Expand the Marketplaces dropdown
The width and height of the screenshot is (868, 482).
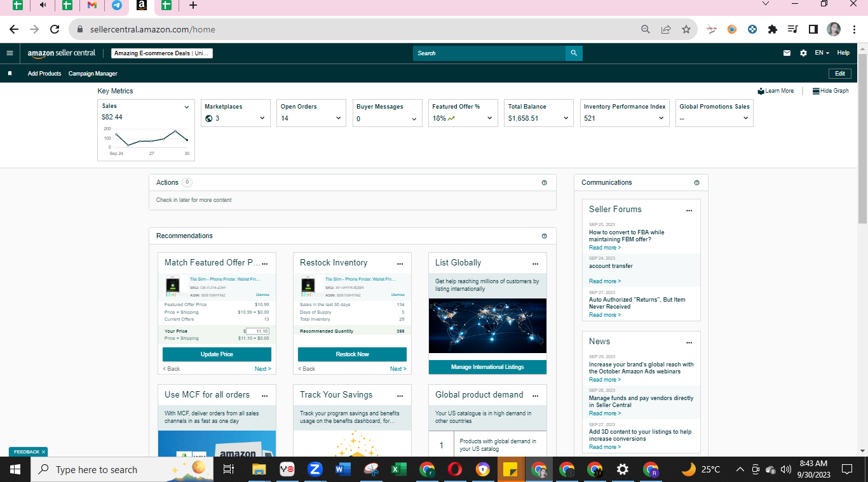click(x=262, y=119)
